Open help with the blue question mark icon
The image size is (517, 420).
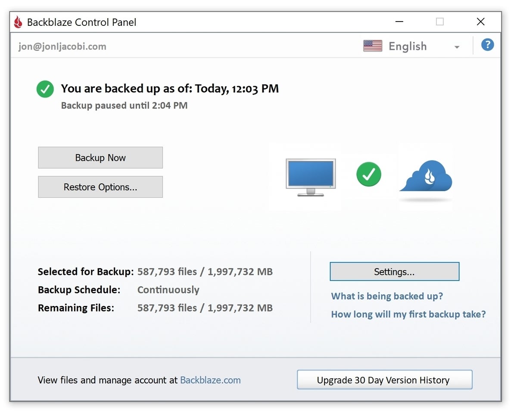point(487,45)
